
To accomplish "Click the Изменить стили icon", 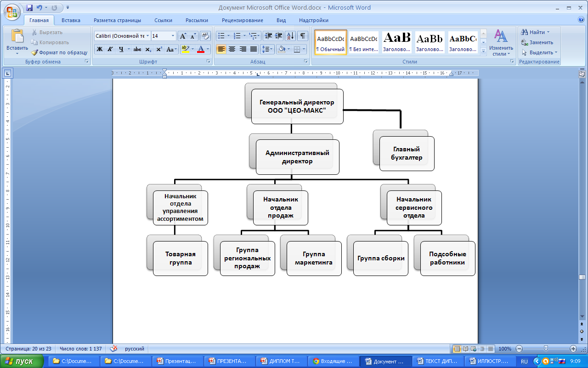I will click(x=501, y=36).
